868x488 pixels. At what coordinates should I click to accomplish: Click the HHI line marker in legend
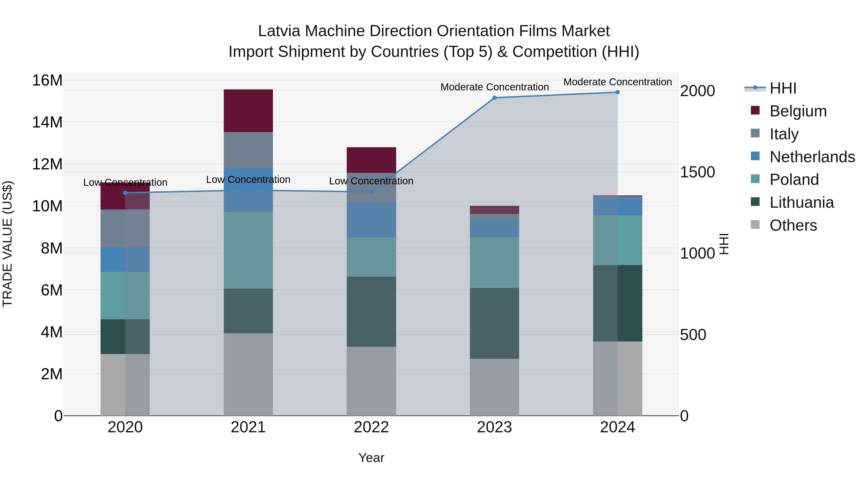(x=755, y=87)
